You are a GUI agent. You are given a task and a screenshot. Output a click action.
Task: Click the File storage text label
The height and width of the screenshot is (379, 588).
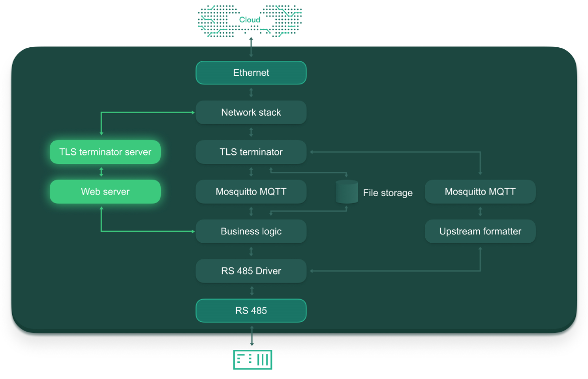click(387, 193)
